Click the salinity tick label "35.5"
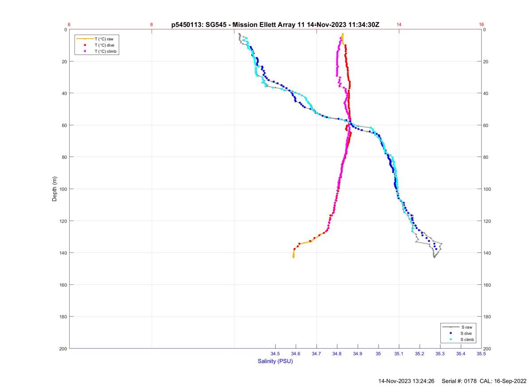The width and height of the screenshot is (532, 392). pos(481,354)
